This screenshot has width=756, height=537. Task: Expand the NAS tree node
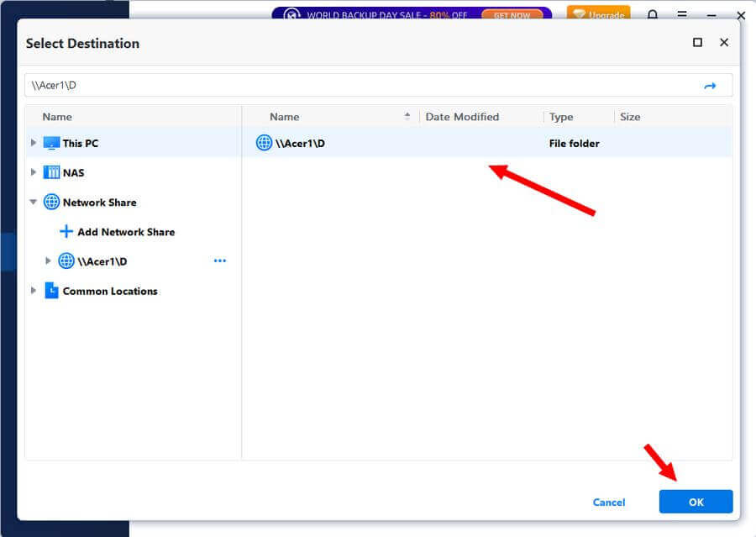click(34, 172)
